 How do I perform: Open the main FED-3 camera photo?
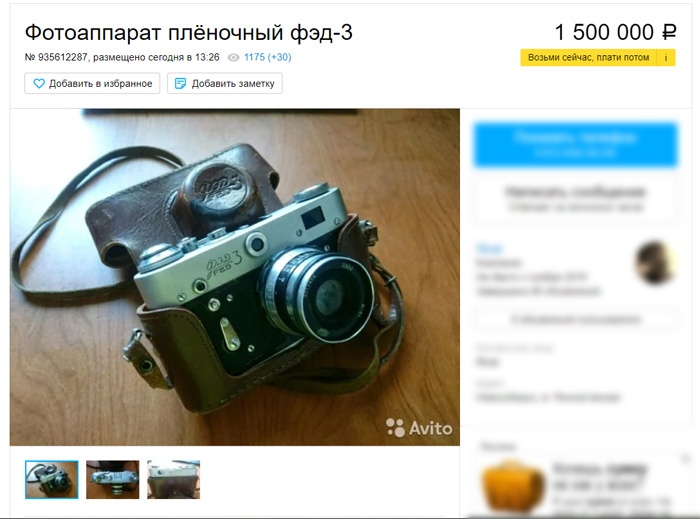coord(235,277)
